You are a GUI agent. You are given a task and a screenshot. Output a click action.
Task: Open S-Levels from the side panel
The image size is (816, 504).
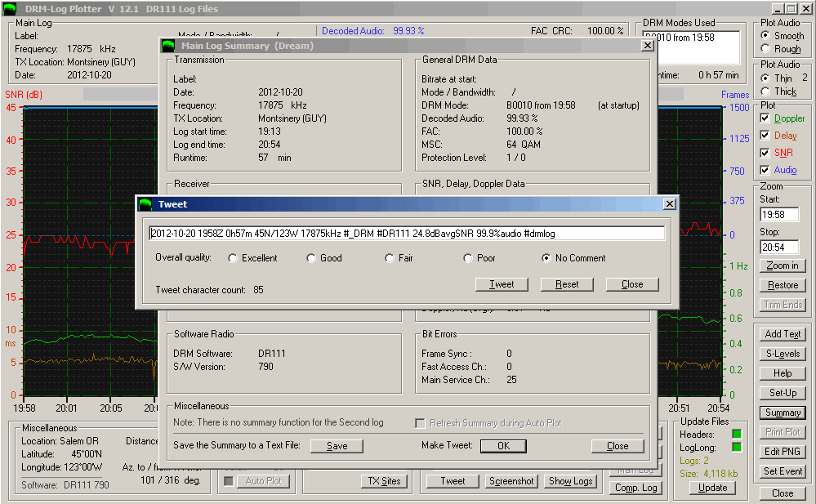(783, 354)
